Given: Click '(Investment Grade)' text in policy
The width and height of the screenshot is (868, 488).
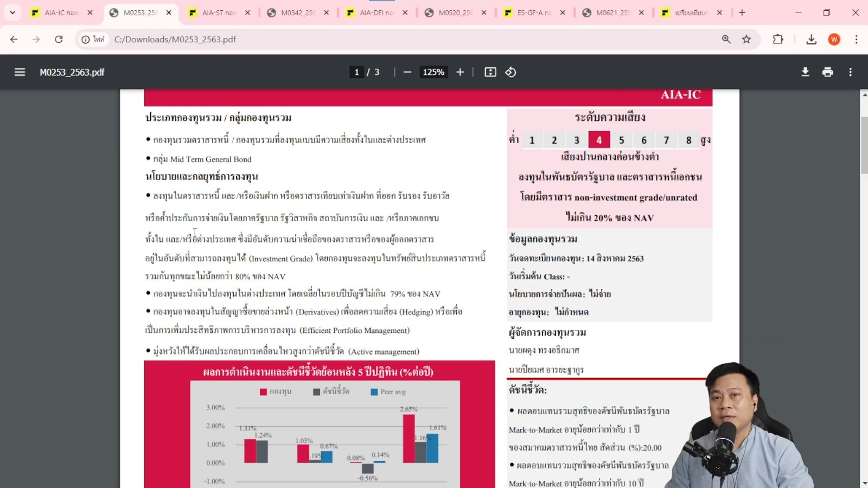Looking at the screenshot, I should coord(280,259).
